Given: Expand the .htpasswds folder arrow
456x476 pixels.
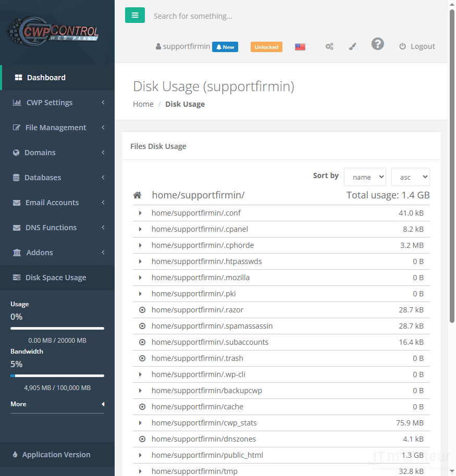Looking at the screenshot, I should 140,261.
